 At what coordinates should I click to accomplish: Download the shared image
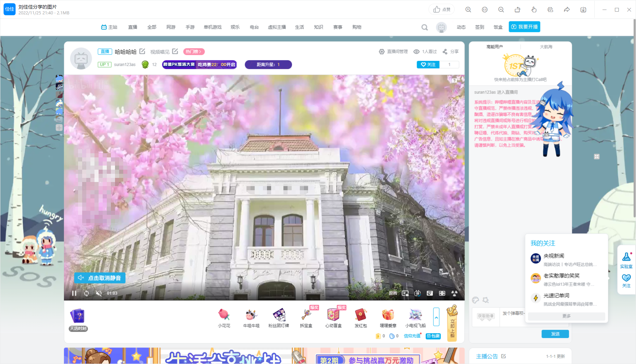coord(583,10)
